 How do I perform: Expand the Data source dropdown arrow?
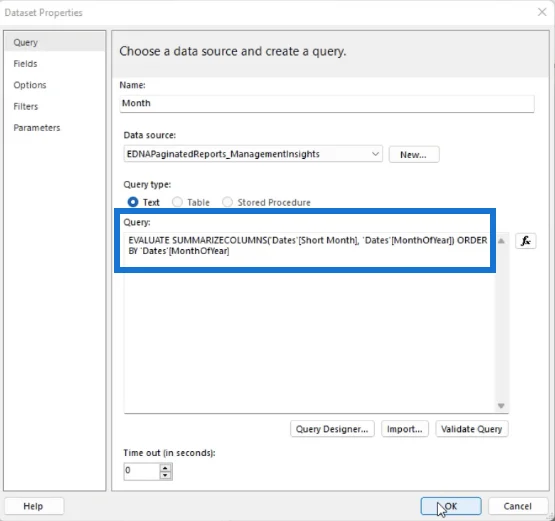coord(375,154)
